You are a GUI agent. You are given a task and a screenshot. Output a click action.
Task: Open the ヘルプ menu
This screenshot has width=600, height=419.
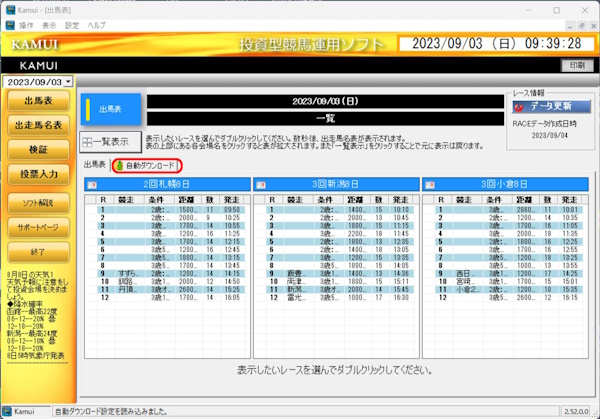97,23
